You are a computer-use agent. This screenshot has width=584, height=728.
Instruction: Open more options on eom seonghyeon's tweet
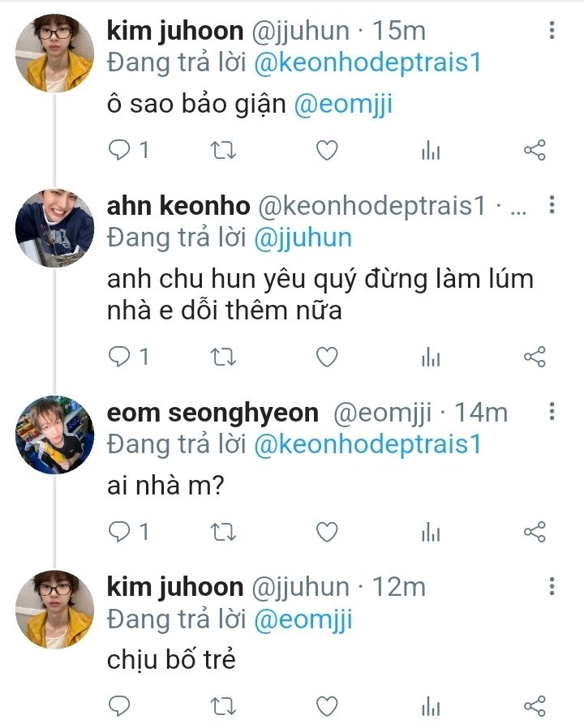pyautogui.click(x=552, y=411)
